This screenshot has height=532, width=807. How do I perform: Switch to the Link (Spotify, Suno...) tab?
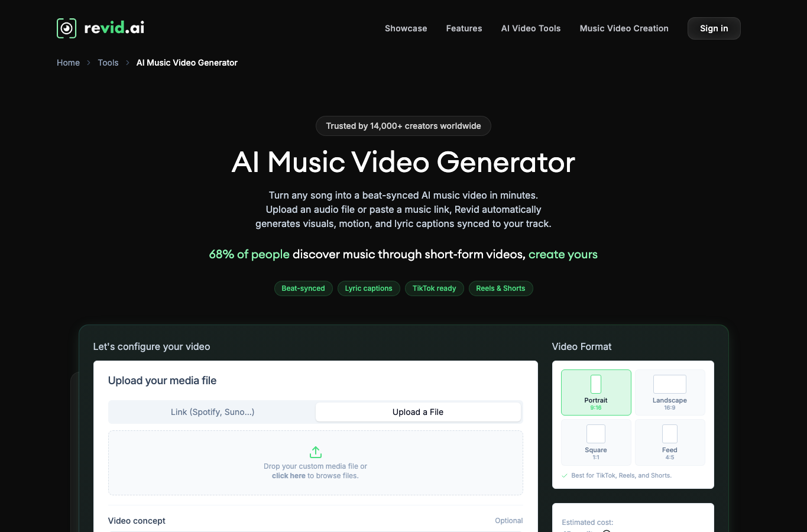pyautogui.click(x=213, y=412)
